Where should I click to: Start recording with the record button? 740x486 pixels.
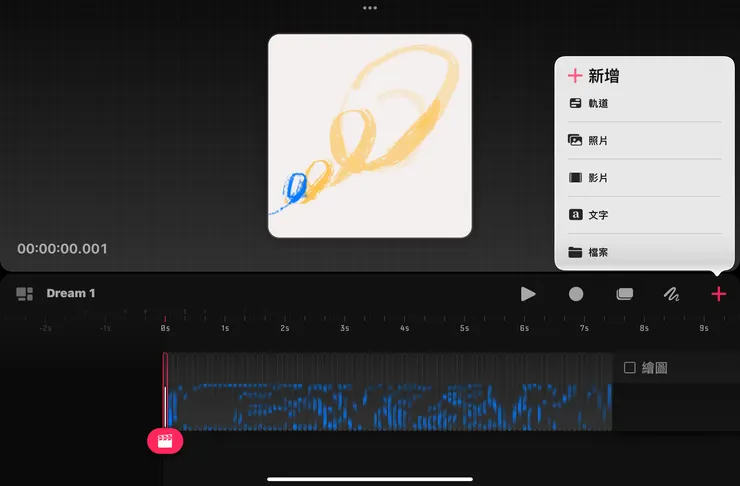[576, 294]
